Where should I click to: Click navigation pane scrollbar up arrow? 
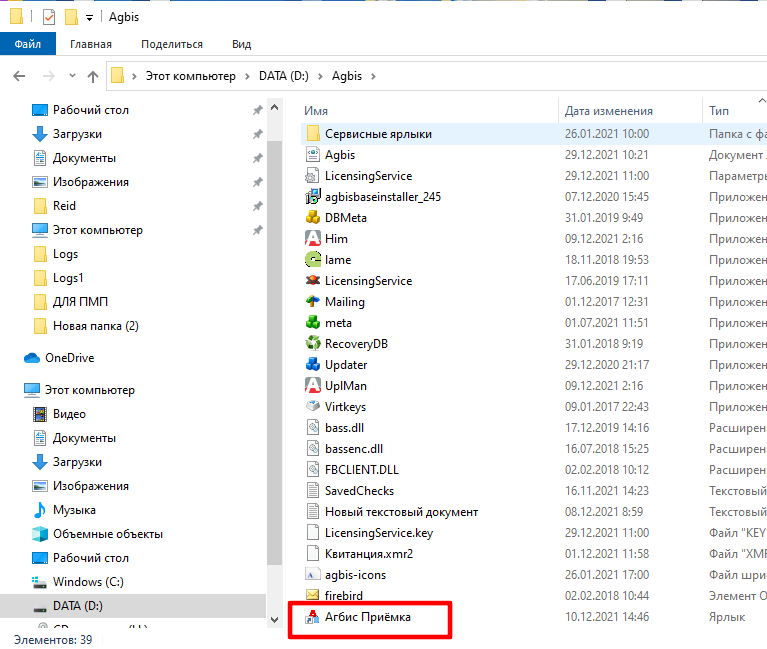(x=275, y=107)
